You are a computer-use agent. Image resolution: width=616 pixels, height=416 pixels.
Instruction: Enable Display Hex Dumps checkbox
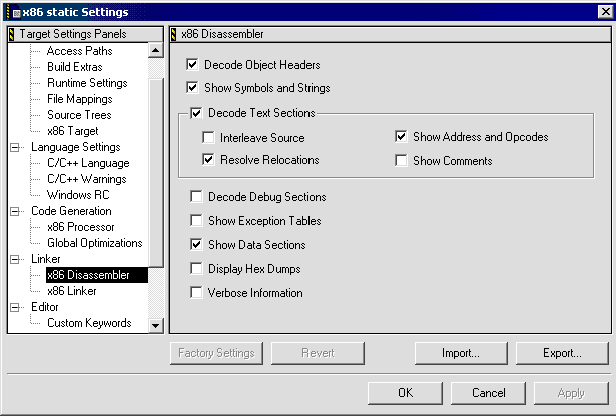[196, 269]
